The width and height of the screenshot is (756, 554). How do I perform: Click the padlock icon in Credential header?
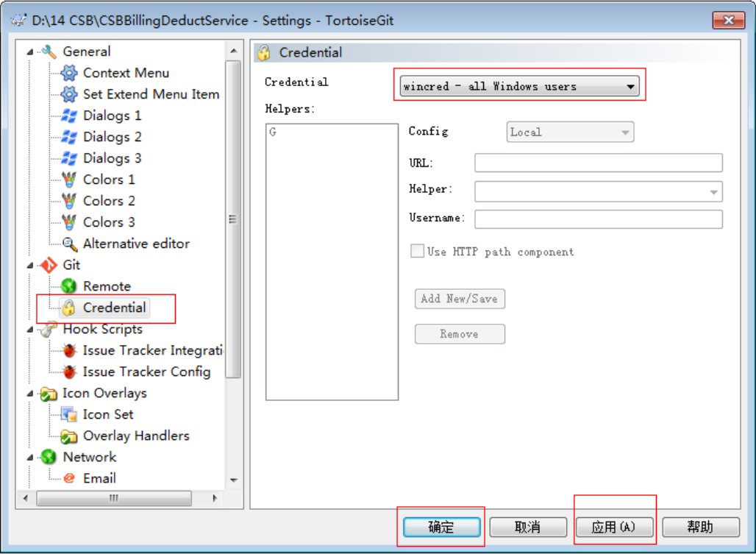[264, 52]
